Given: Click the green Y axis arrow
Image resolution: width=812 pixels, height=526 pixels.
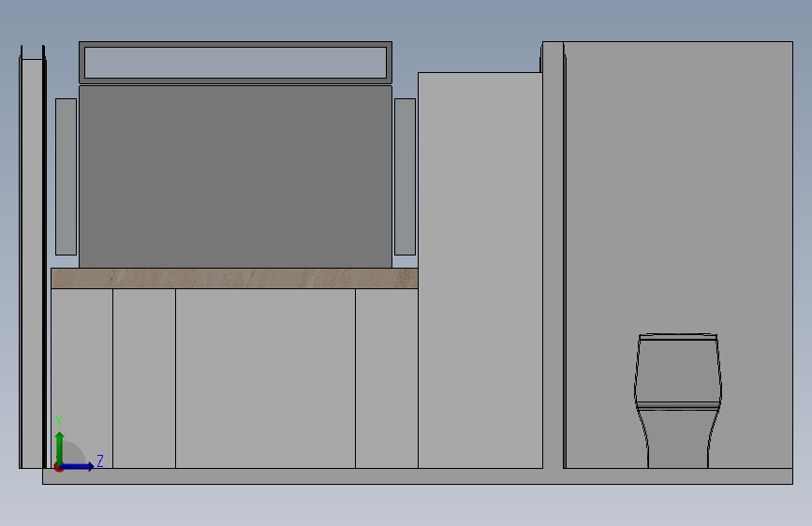Looking at the screenshot, I should [x=60, y=447].
